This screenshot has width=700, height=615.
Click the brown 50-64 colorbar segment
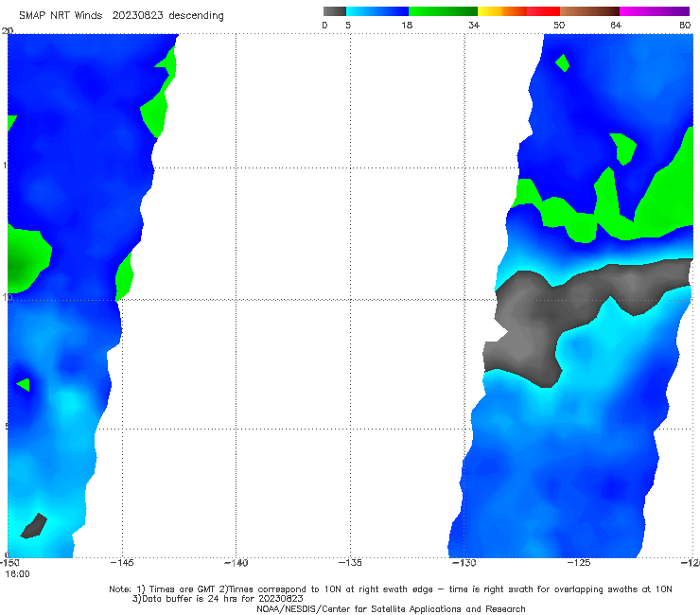pos(589,11)
